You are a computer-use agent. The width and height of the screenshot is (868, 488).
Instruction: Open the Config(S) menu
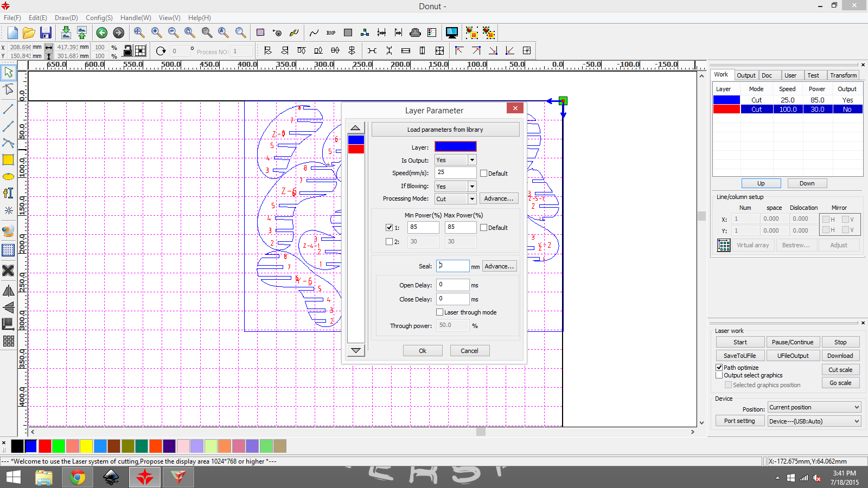pos(99,18)
